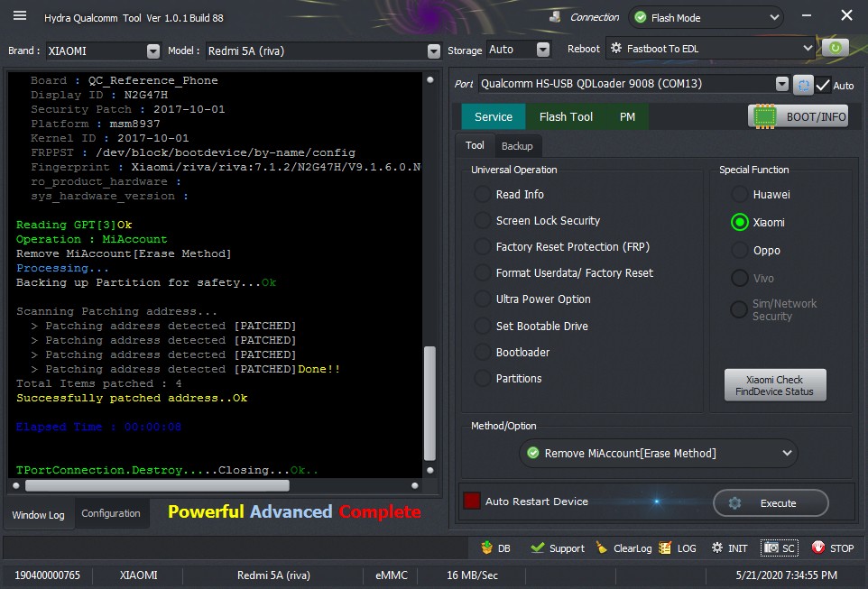Open the Storage Auto dropdown
Image resolution: width=868 pixels, height=589 pixels.
(x=543, y=50)
